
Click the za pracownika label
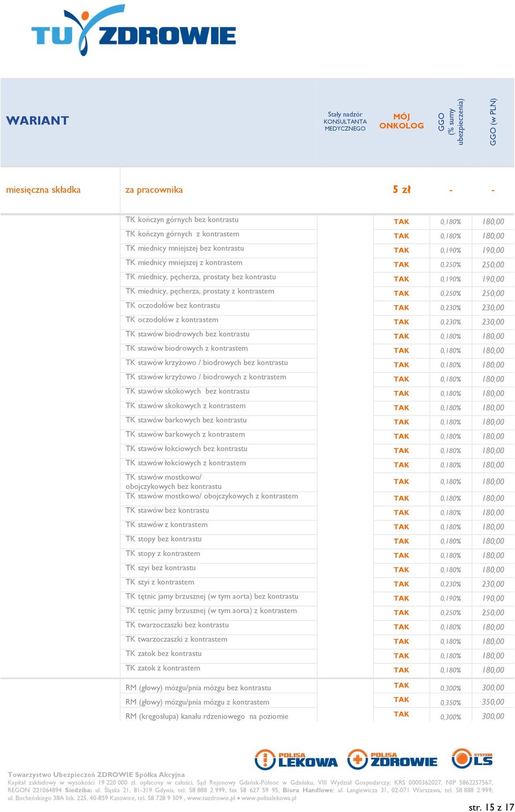pyautogui.click(x=154, y=190)
